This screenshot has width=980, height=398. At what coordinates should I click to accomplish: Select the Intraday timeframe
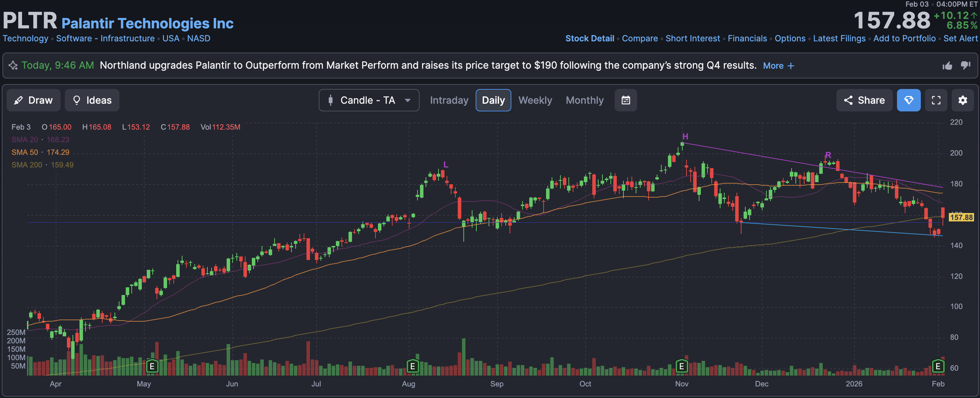click(449, 100)
